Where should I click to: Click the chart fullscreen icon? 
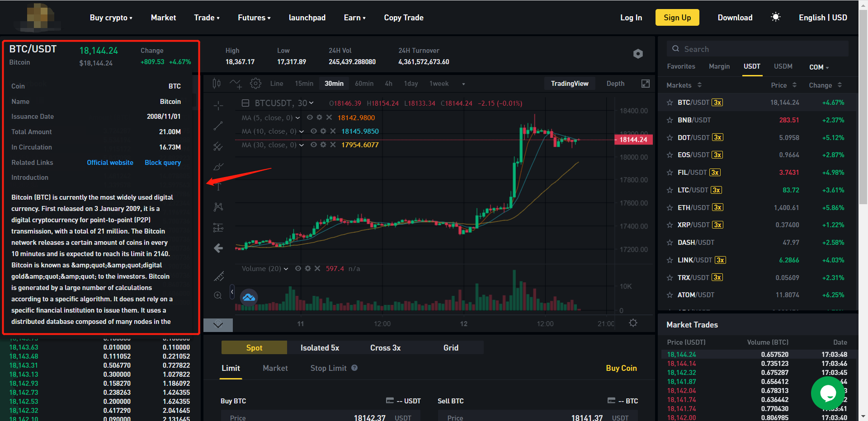click(x=646, y=84)
